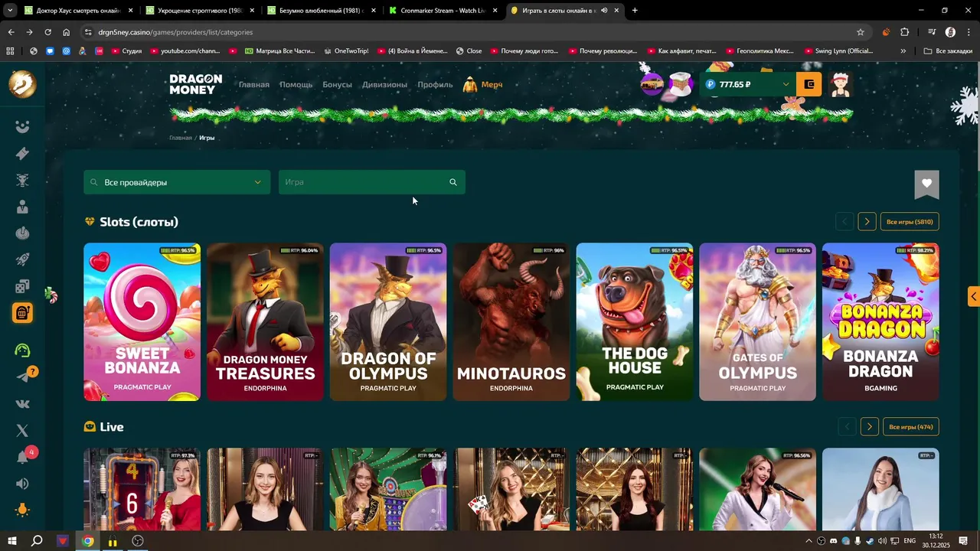Image resolution: width=980 pixels, height=551 pixels.
Task: Open the person silhouette icon in the sidebar
Action: coord(22,207)
